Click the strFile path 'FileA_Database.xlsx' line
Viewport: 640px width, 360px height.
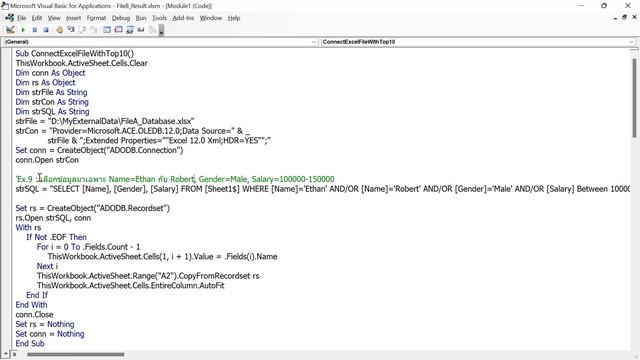(105, 121)
